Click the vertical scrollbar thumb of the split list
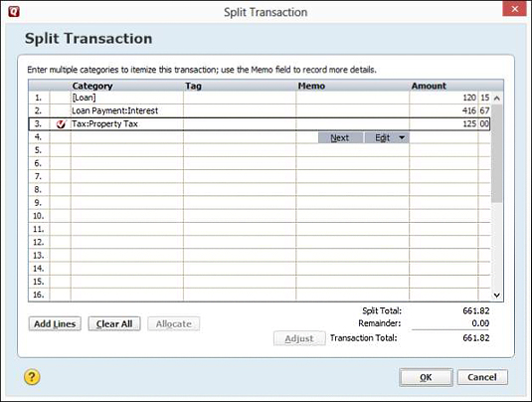 click(x=497, y=153)
